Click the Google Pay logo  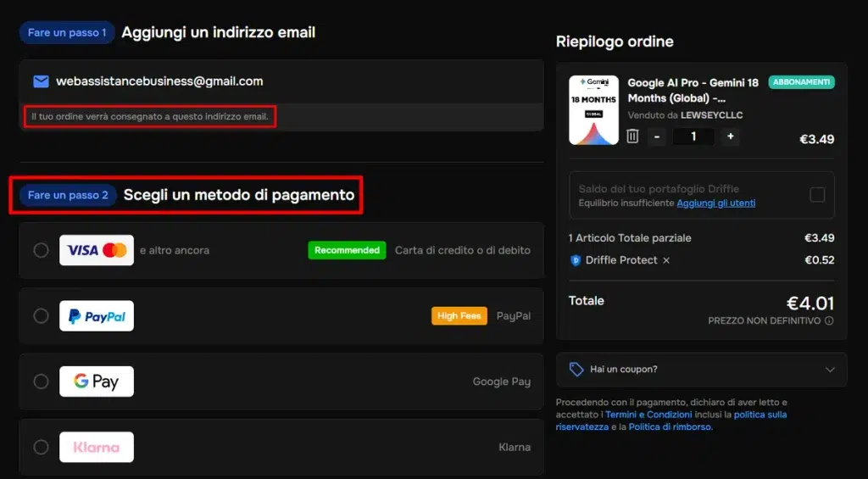pos(97,382)
